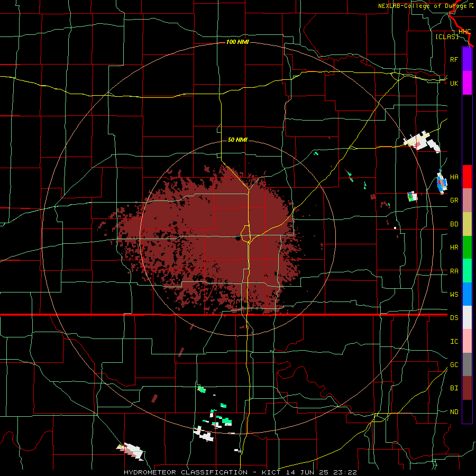Click the red HA legend color swatch

(467, 177)
